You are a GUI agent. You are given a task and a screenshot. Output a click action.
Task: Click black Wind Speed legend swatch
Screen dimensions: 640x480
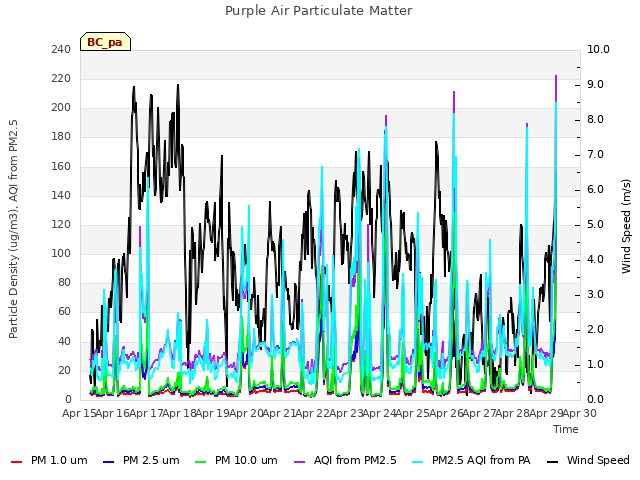[x=552, y=462]
